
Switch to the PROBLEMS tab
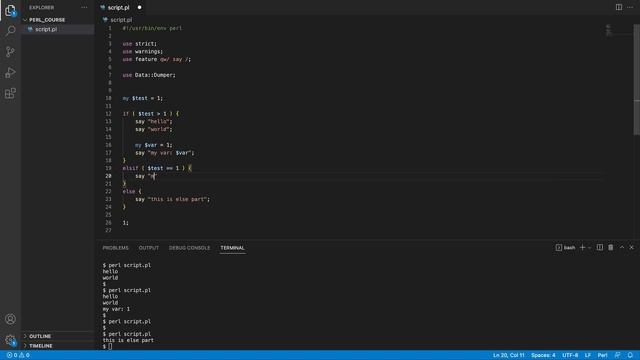(x=116, y=248)
